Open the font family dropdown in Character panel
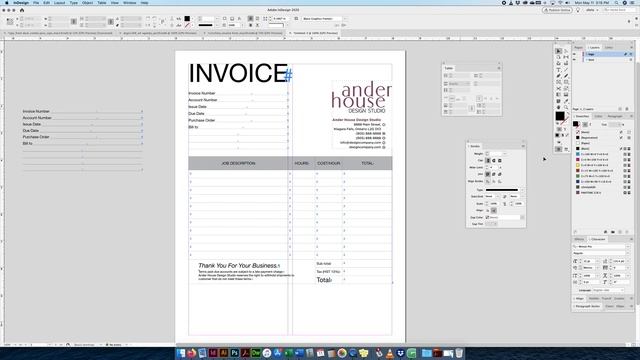The image size is (640, 360). click(628, 247)
